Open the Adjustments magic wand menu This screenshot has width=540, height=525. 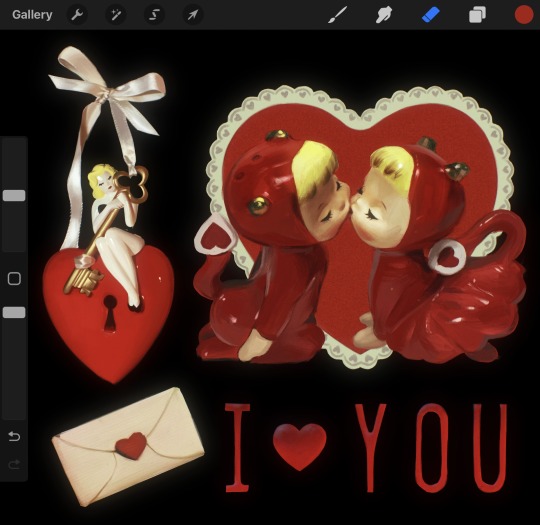coord(115,15)
